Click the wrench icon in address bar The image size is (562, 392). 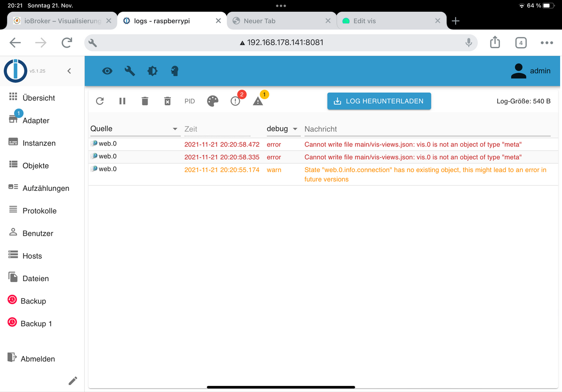click(93, 43)
